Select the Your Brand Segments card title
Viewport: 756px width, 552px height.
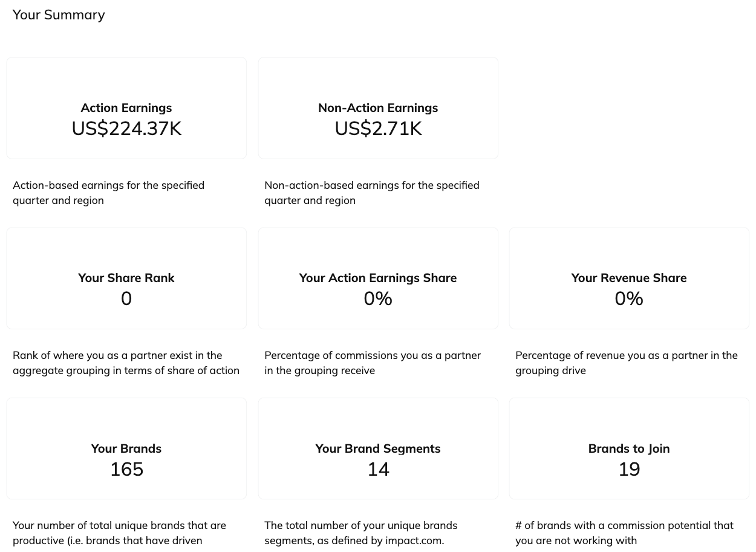[x=378, y=448]
